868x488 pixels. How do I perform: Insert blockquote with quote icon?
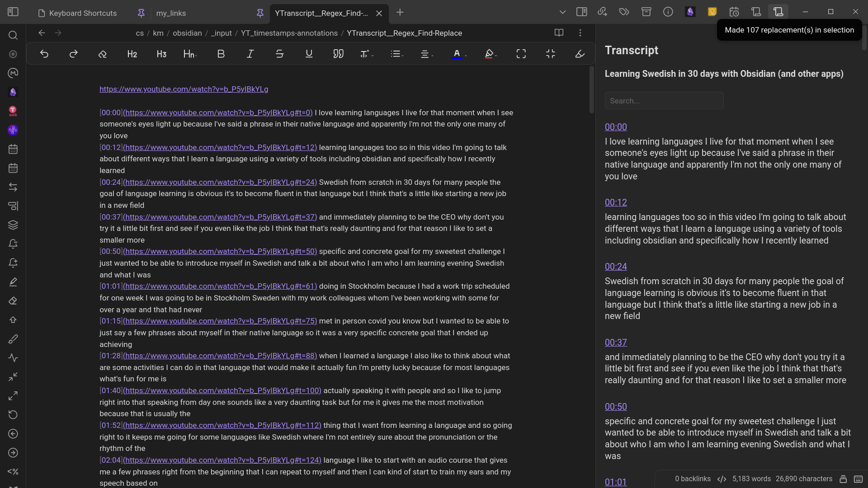coord(338,54)
